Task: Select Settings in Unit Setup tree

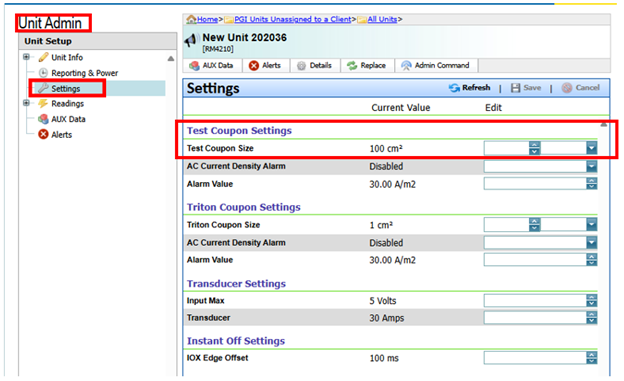Action: (x=66, y=88)
